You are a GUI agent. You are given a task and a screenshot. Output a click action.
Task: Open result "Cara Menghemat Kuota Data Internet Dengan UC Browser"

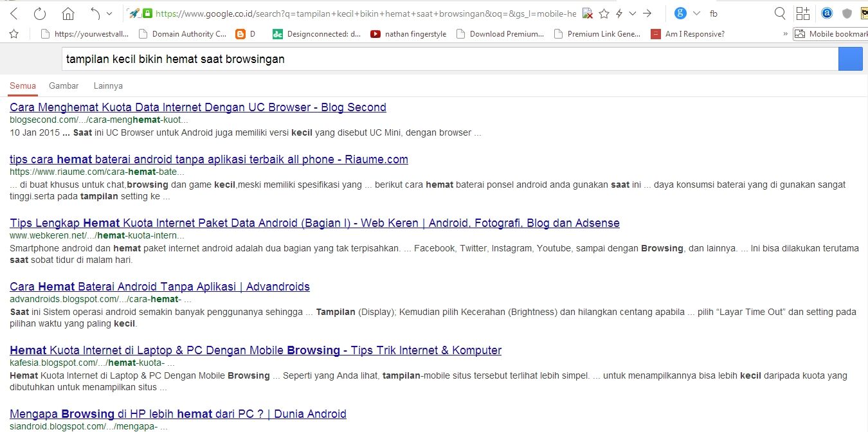click(x=198, y=107)
